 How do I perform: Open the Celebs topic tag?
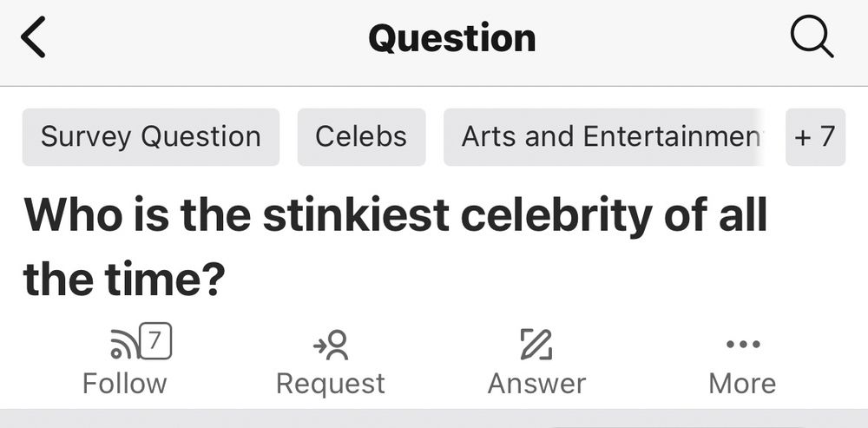(x=361, y=137)
